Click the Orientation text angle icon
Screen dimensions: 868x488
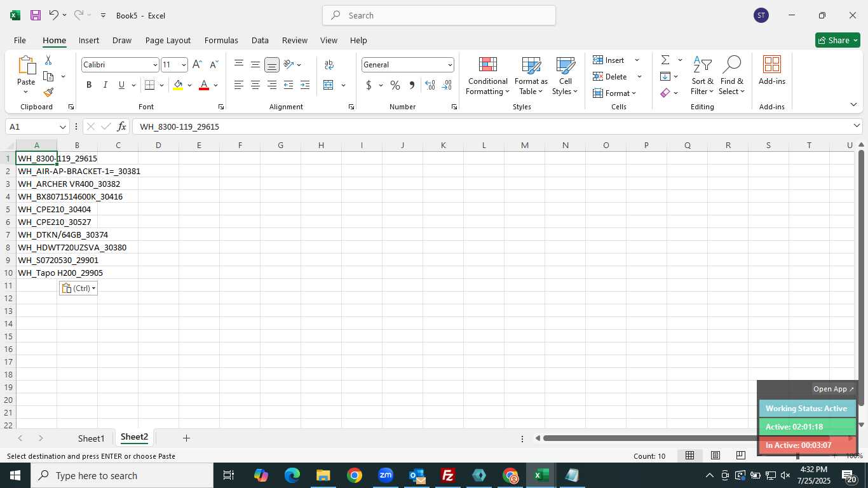(289, 64)
